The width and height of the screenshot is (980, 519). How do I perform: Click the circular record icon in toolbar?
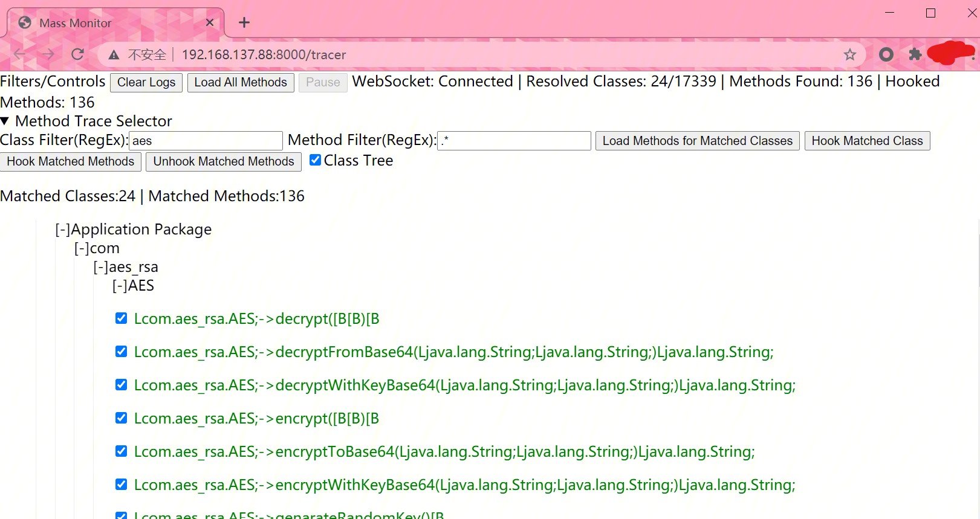point(886,54)
